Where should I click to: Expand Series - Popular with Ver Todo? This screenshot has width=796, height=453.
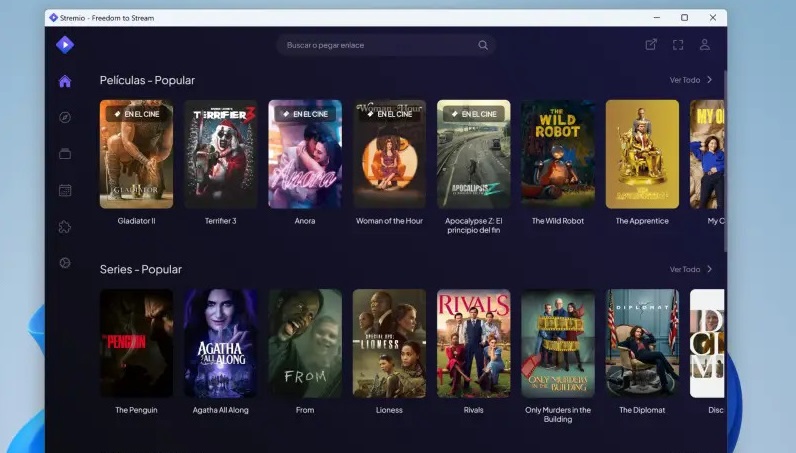(691, 269)
